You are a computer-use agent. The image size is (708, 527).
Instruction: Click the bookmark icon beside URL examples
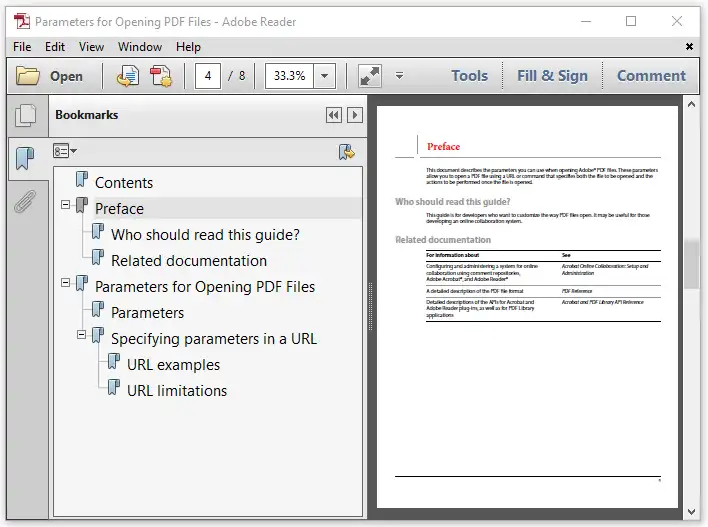coord(114,362)
